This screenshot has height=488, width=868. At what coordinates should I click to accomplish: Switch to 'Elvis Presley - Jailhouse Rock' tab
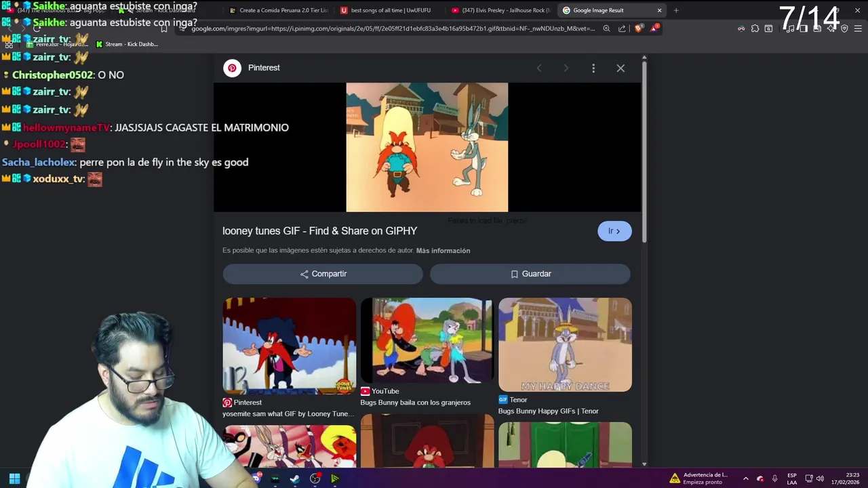[x=500, y=10]
